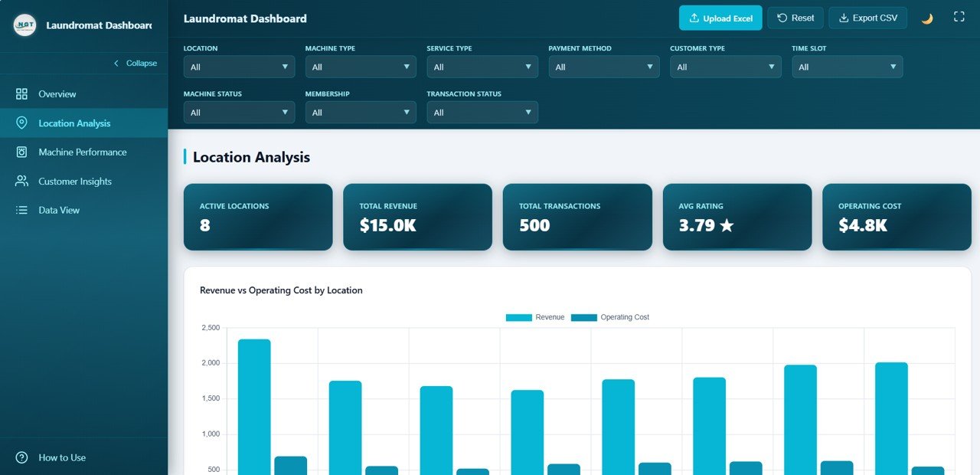Export data using Export CSV
The image size is (980, 475).
867,17
